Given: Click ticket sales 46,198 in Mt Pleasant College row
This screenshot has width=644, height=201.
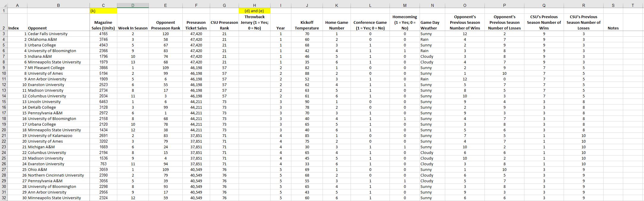Looking at the screenshot, I should 196,68.
